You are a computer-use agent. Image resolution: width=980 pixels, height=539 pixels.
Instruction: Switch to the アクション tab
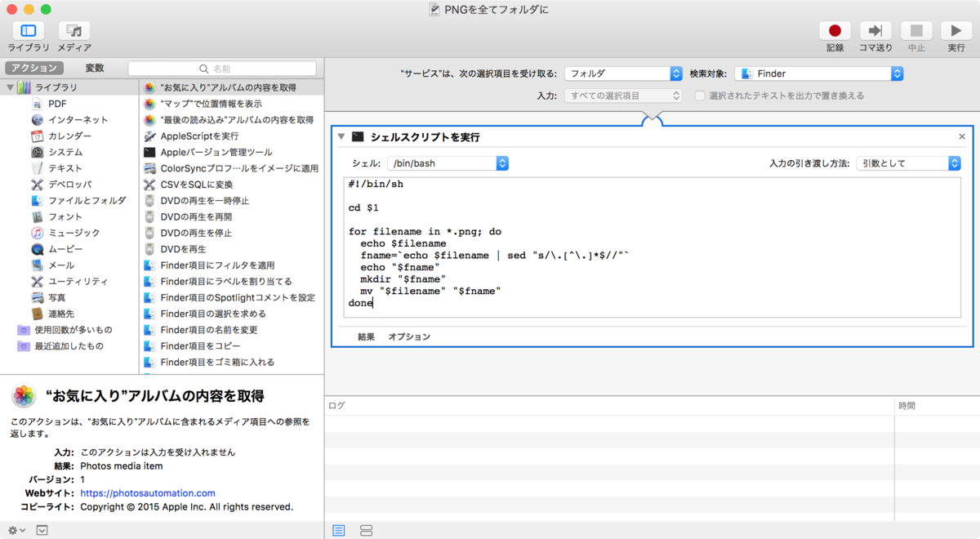pyautogui.click(x=34, y=69)
